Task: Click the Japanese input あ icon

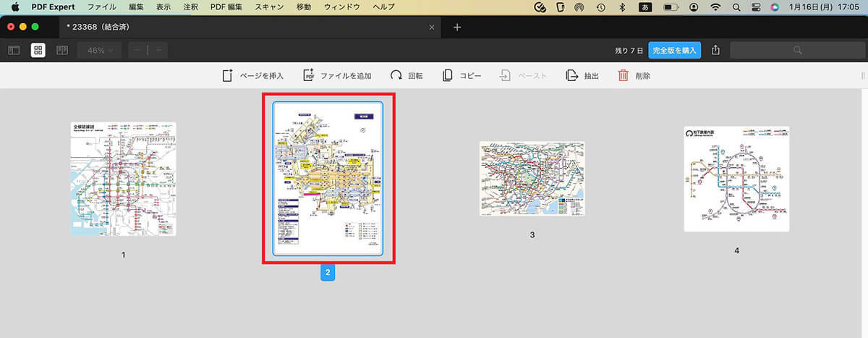Action: coord(645,7)
